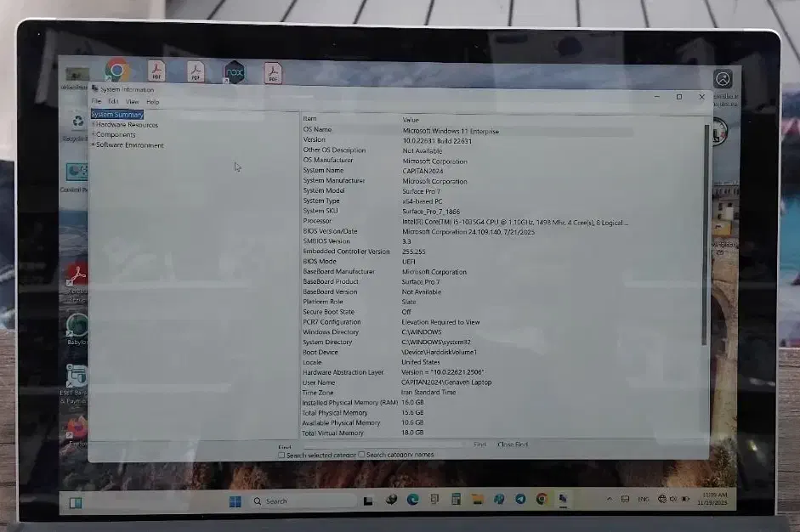Screen dimensions: 800x532
Task: Select Installed Physical Memory (RAM) row
Action: click(467, 403)
